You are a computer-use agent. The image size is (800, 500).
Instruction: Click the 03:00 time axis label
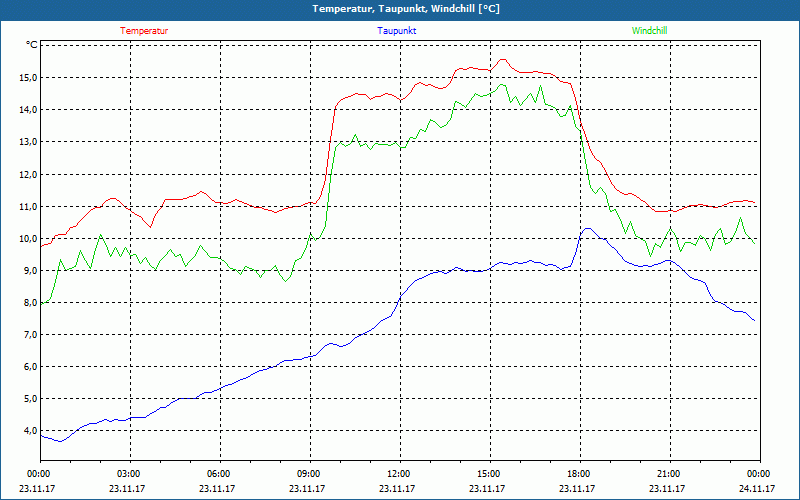pos(130,474)
